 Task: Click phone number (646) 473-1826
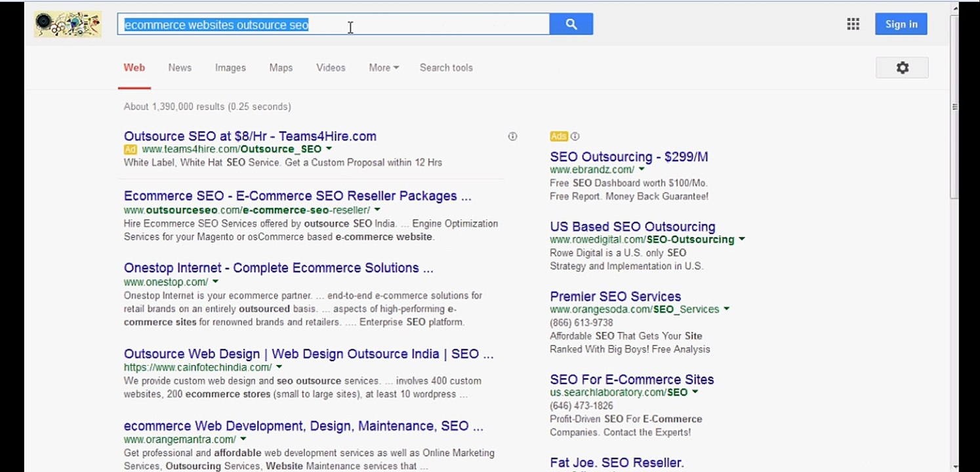click(582, 406)
